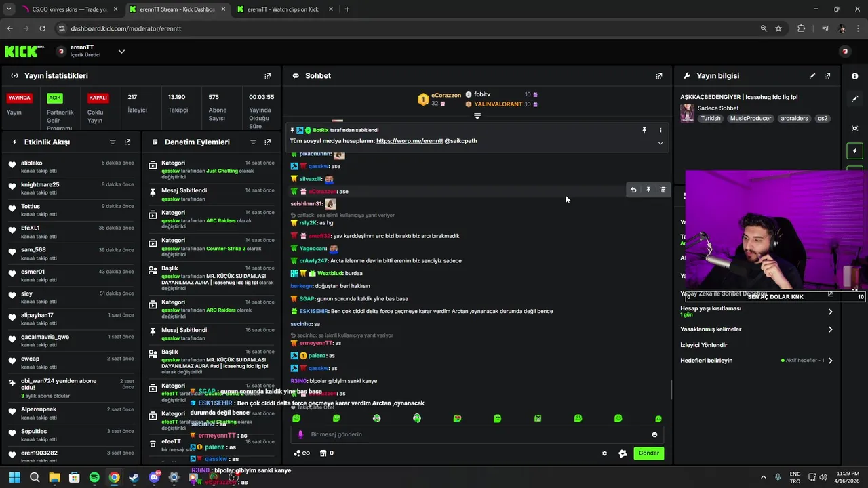
Task: Send chat message with Gönder button
Action: [x=649, y=453]
